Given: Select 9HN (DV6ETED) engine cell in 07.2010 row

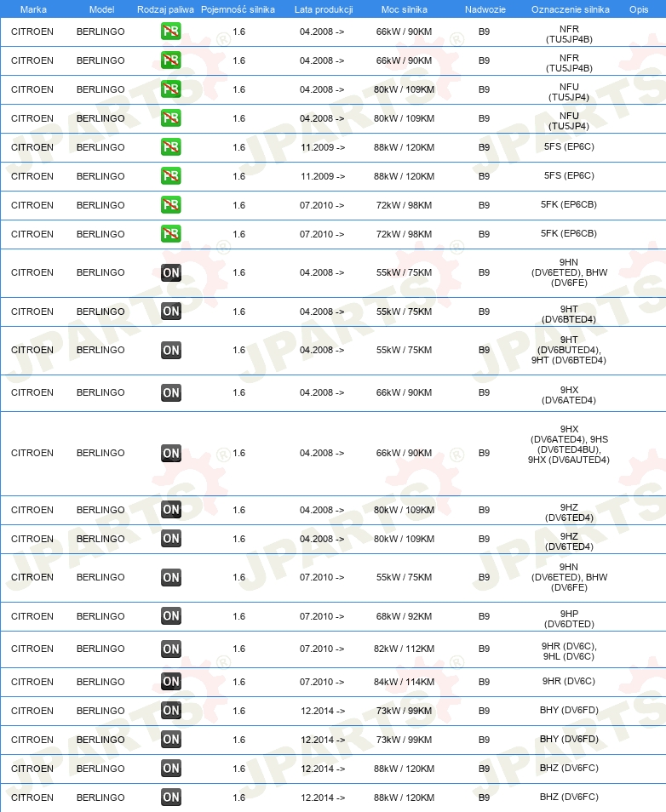Looking at the screenshot, I should [x=569, y=577].
